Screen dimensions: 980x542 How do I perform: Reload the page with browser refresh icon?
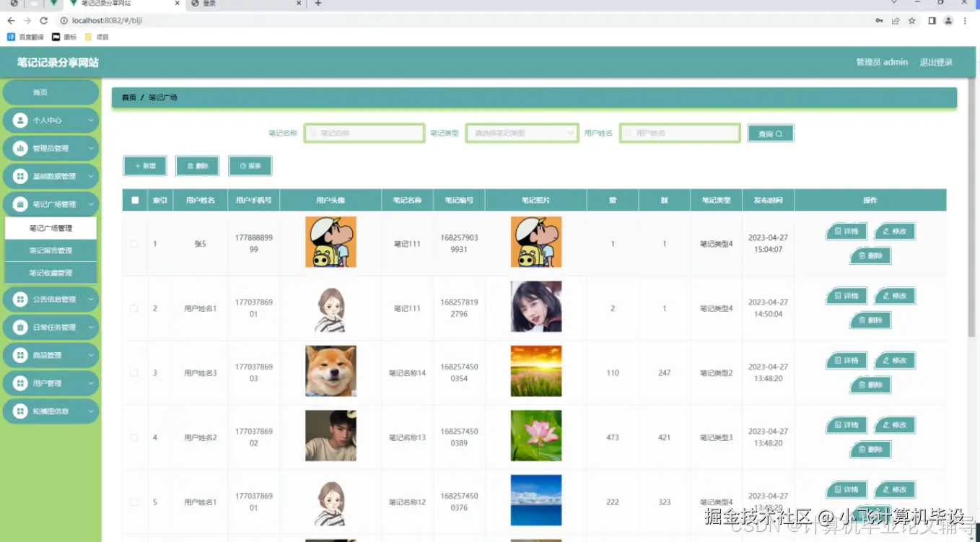point(43,21)
